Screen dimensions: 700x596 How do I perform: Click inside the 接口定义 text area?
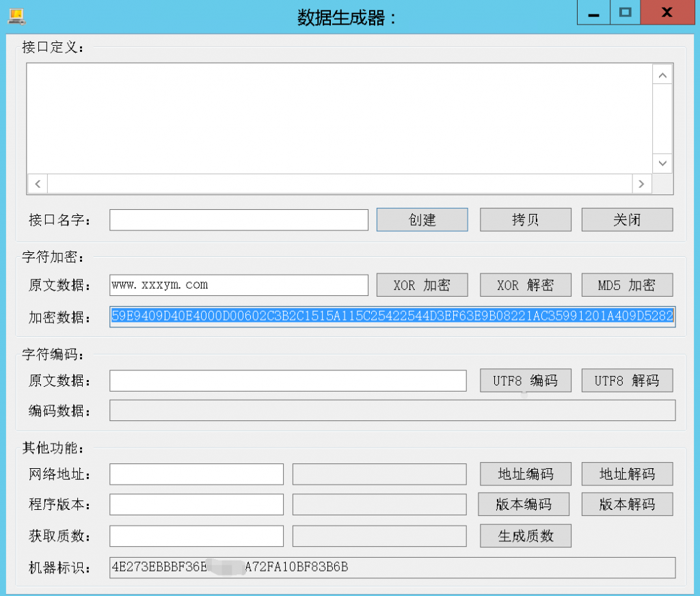coord(339,119)
